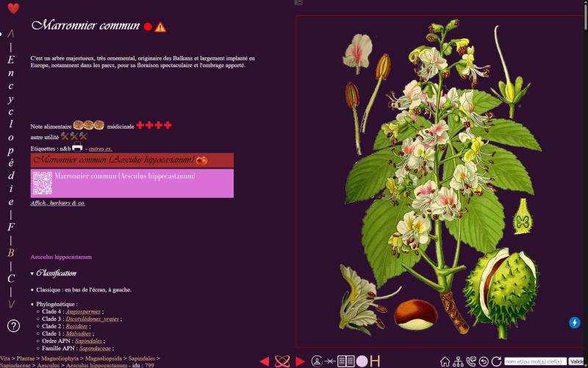Screen dimensions: 588x368
Task: Click the QR code on the pink label
Action: point(43,183)
